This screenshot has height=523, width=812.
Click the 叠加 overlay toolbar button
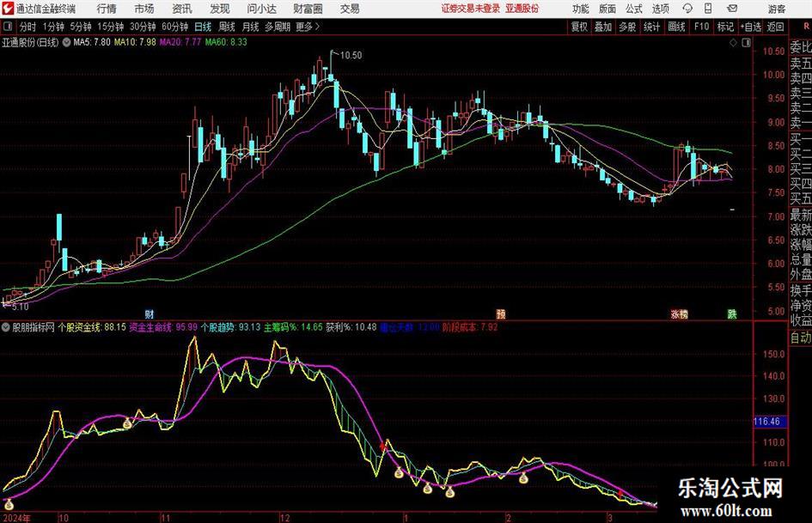[603, 27]
